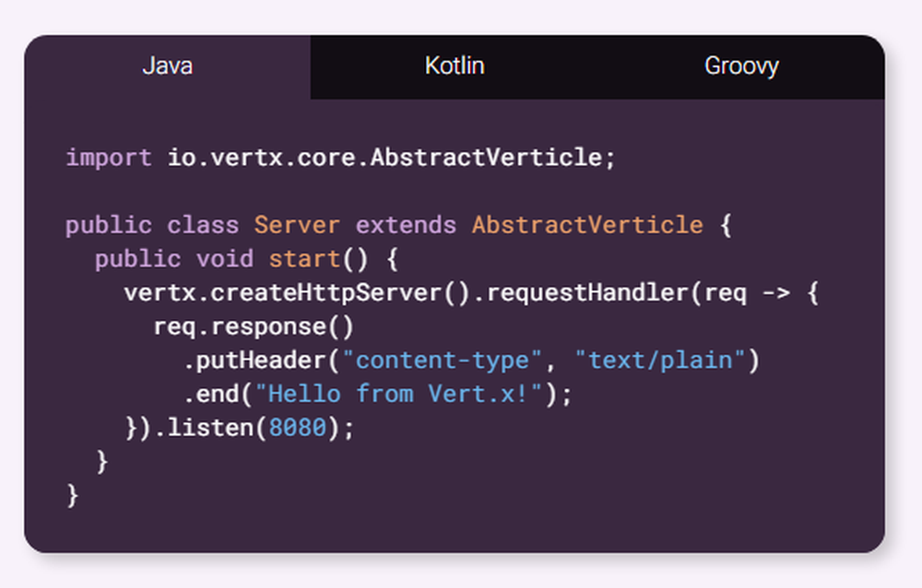Click the 8080 port number
The height and width of the screenshot is (588, 922).
(x=297, y=429)
